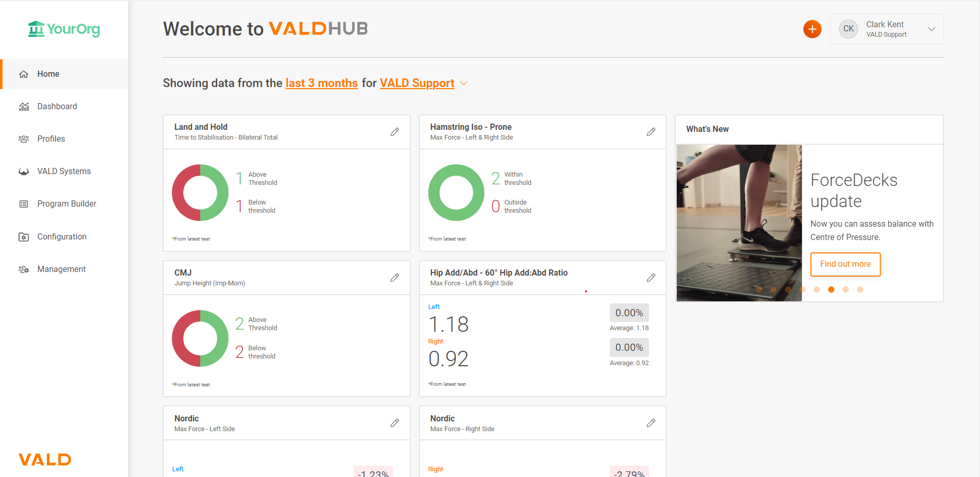
Task: Click the 'Find out more' button
Action: point(845,264)
